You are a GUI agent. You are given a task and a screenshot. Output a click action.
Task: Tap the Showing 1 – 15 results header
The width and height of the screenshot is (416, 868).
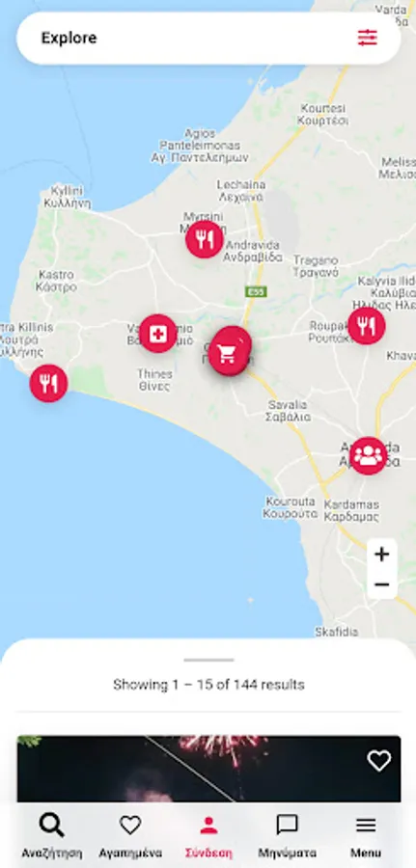coord(208,685)
